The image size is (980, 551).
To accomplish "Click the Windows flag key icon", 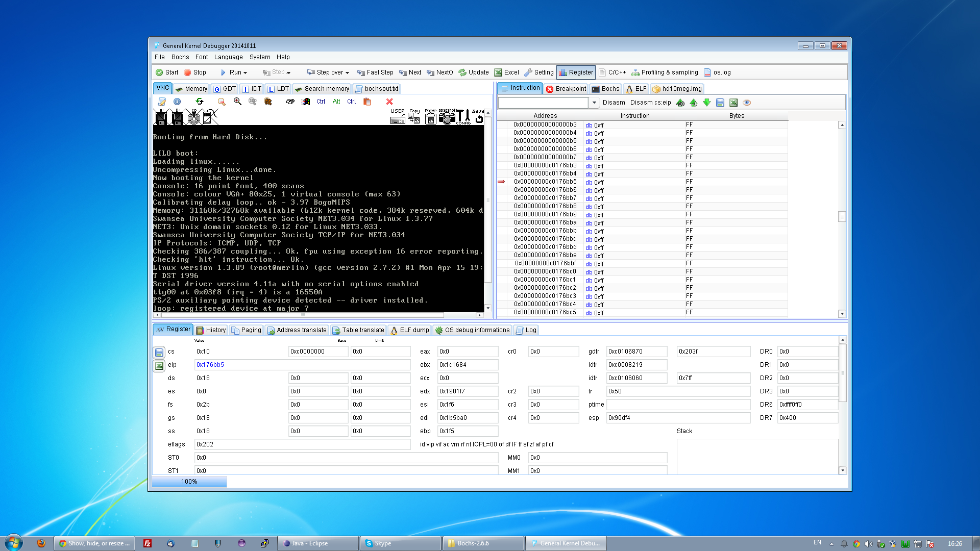I will [306, 102].
